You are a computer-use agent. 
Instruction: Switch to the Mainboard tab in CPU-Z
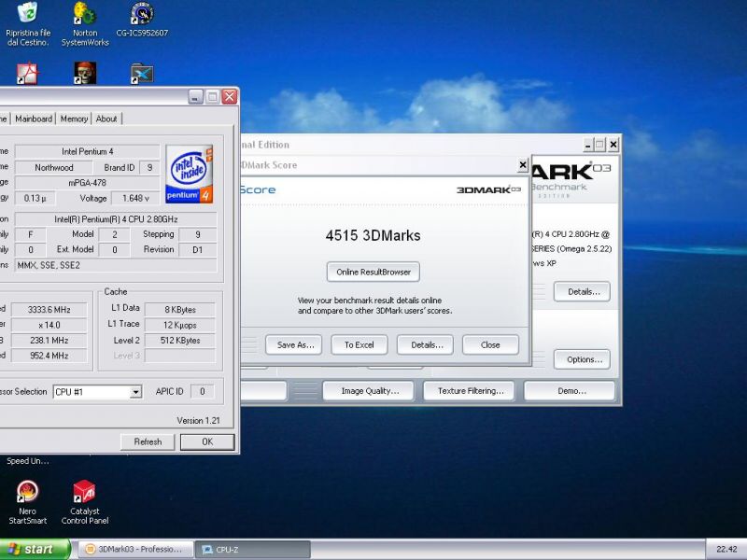pyautogui.click(x=34, y=119)
